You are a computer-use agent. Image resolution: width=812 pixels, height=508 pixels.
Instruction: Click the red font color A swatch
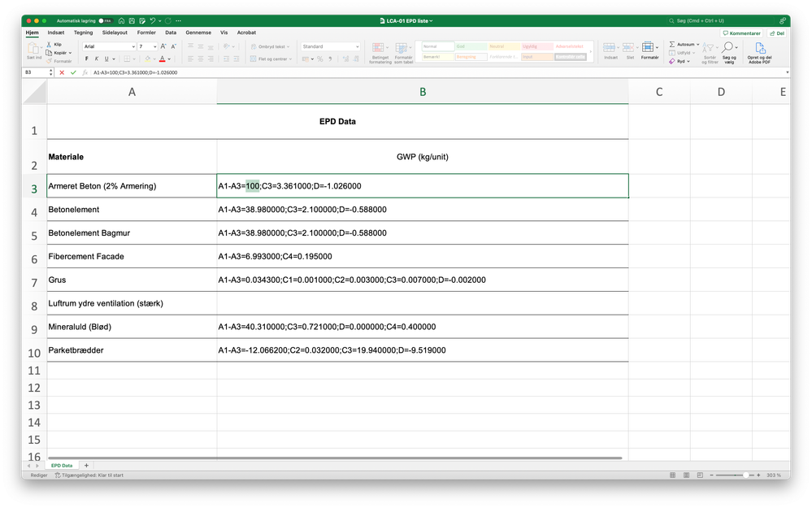pos(162,59)
